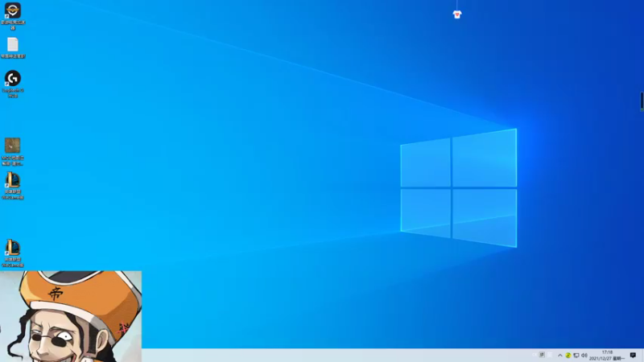Screen dimensions: 644x362
Task: Open the clock showing 17:18
Action: 607,356
